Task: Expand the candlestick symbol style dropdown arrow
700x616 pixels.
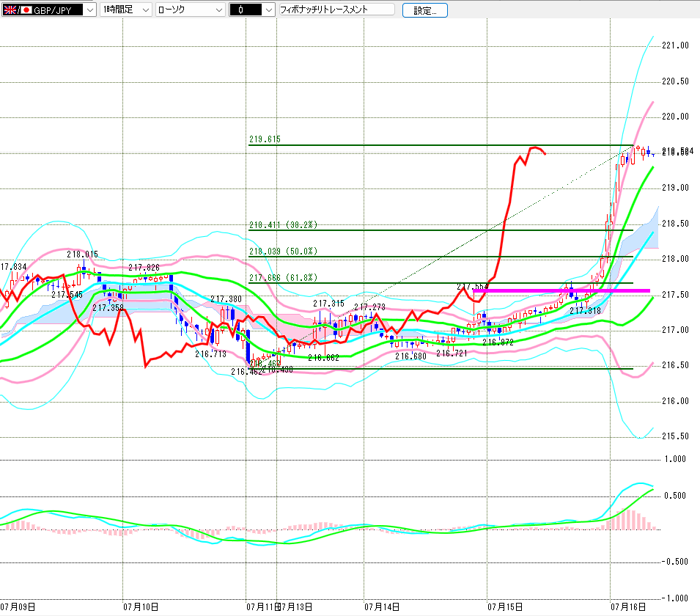Action: [268, 10]
